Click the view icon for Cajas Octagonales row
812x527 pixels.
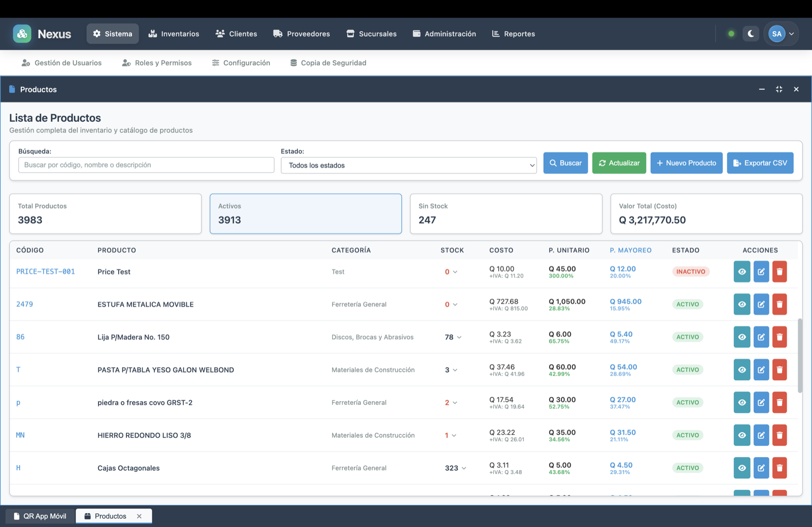coord(741,468)
